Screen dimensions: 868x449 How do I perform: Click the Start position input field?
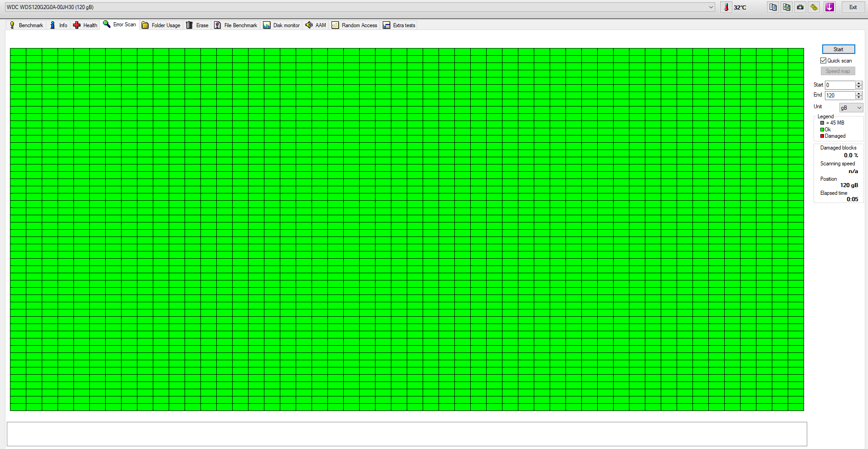point(840,85)
